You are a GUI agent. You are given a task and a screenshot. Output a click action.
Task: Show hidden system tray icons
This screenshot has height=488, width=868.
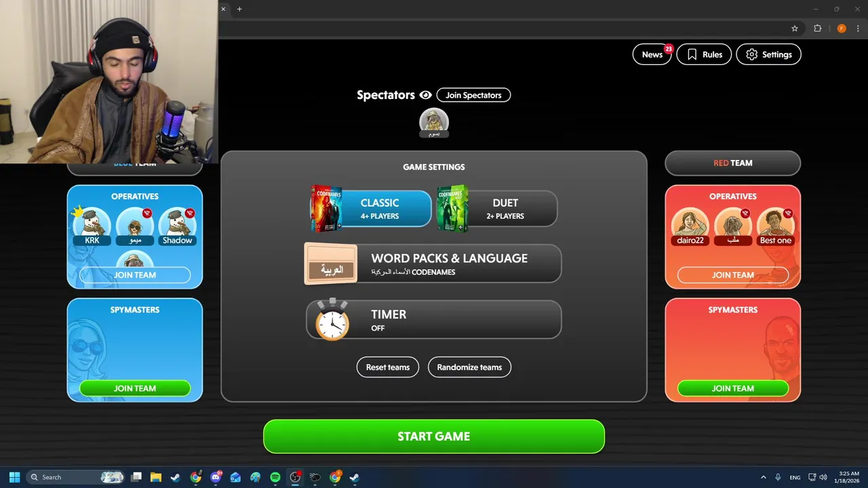click(763, 477)
